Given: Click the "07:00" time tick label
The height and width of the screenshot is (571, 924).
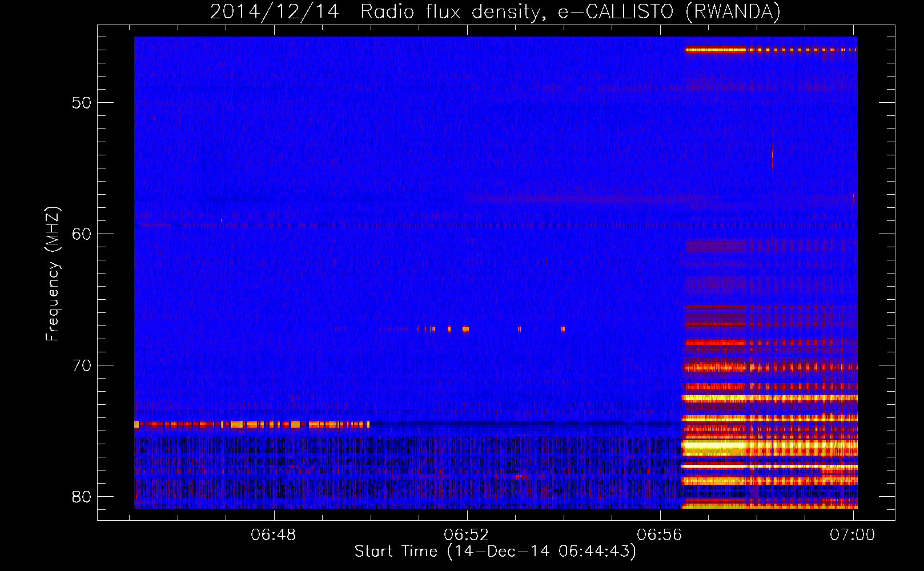Looking at the screenshot, I should pyautogui.click(x=853, y=535).
